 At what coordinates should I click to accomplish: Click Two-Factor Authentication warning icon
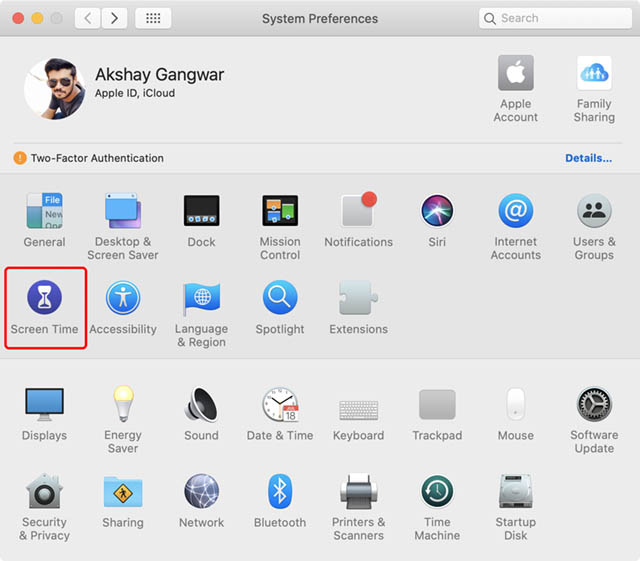click(x=20, y=158)
